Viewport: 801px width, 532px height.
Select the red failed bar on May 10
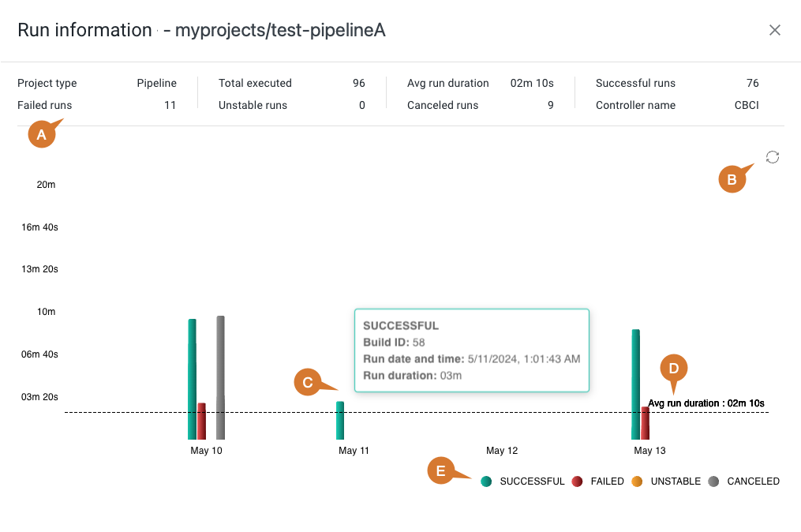coord(201,421)
